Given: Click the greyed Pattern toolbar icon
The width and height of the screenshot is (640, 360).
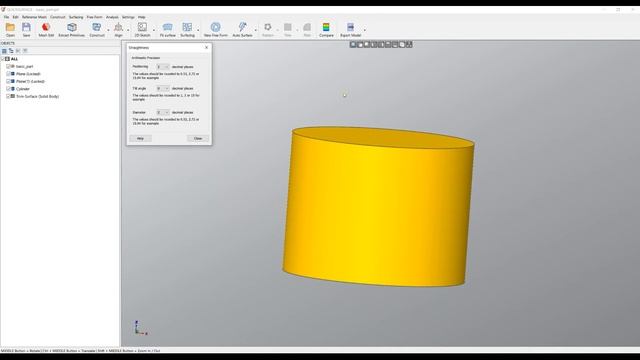Looking at the screenshot, I should 268,27.
